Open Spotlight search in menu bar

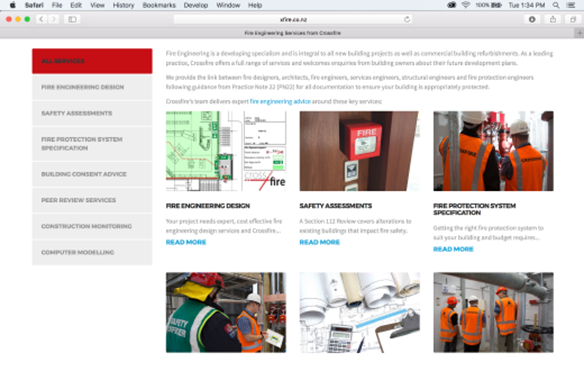pos(556,5)
